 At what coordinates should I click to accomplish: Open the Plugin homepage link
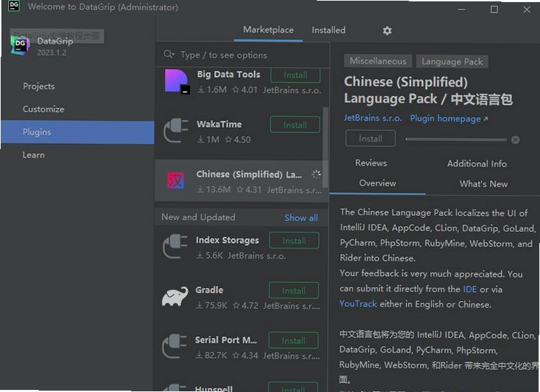tap(448, 119)
